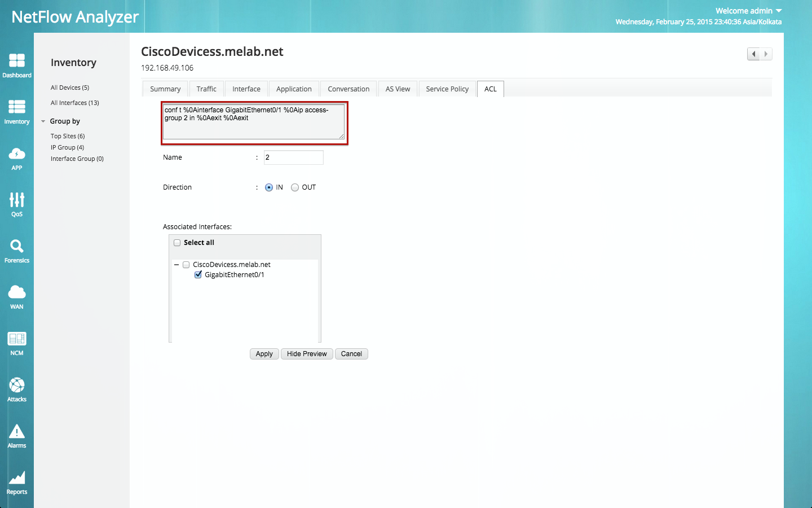Select the IN direction radio button
The width and height of the screenshot is (812, 508).
(269, 187)
